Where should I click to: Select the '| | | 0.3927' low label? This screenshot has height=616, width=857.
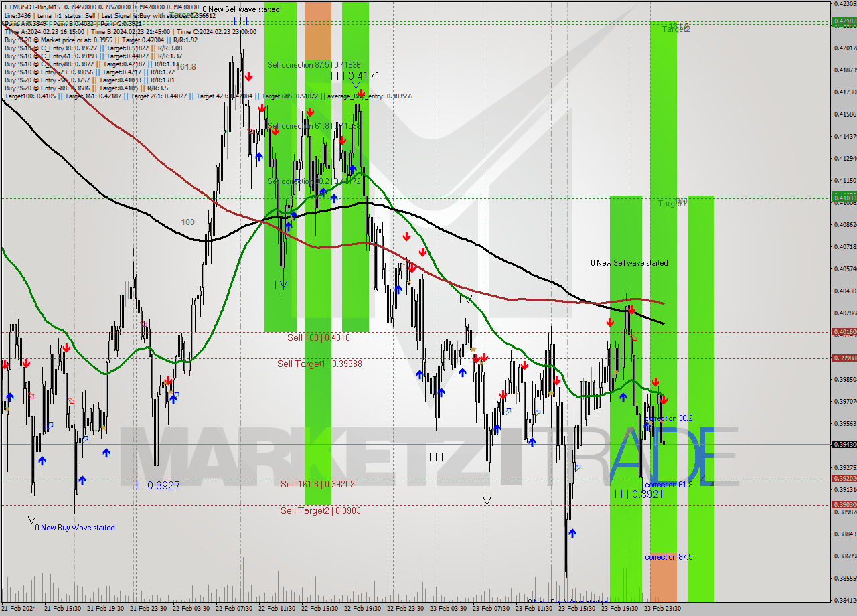pyautogui.click(x=155, y=485)
